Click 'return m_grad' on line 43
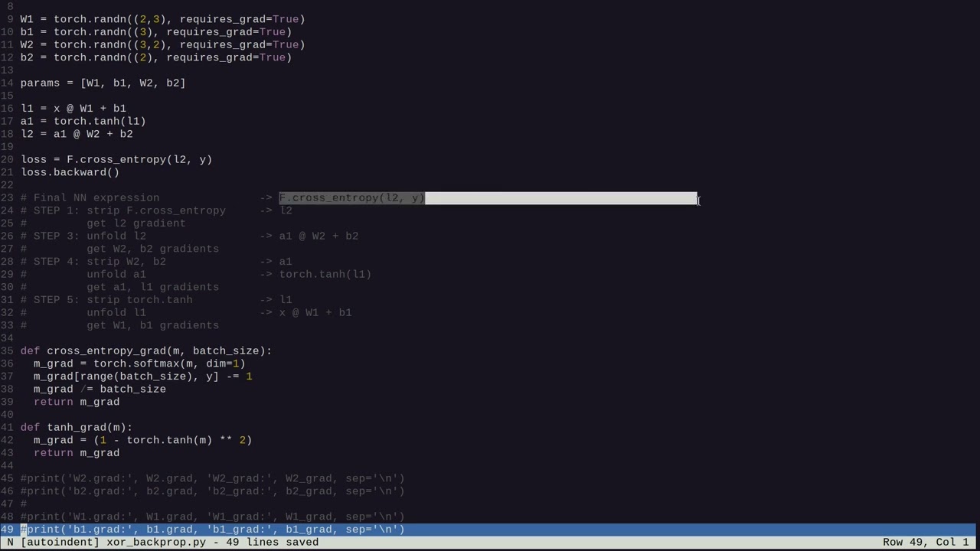 pyautogui.click(x=77, y=453)
